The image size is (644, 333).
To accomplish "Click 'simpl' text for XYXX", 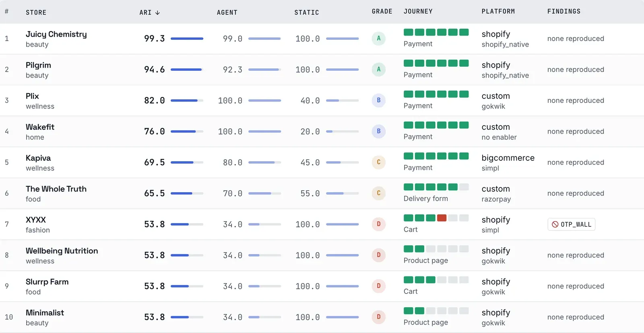I will coord(490,230).
